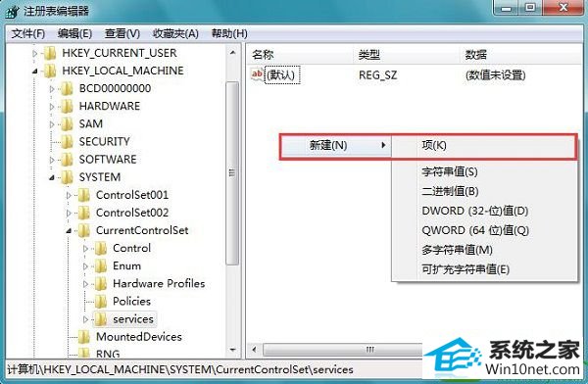Screen dimensions: 588x384
Task: Open the 查看(V) menu
Action: coord(122,33)
